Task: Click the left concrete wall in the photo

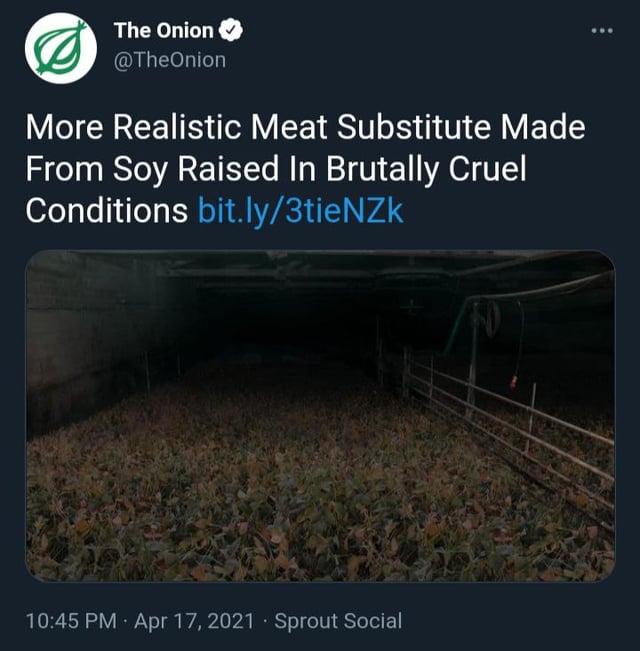Action: pos(70,340)
